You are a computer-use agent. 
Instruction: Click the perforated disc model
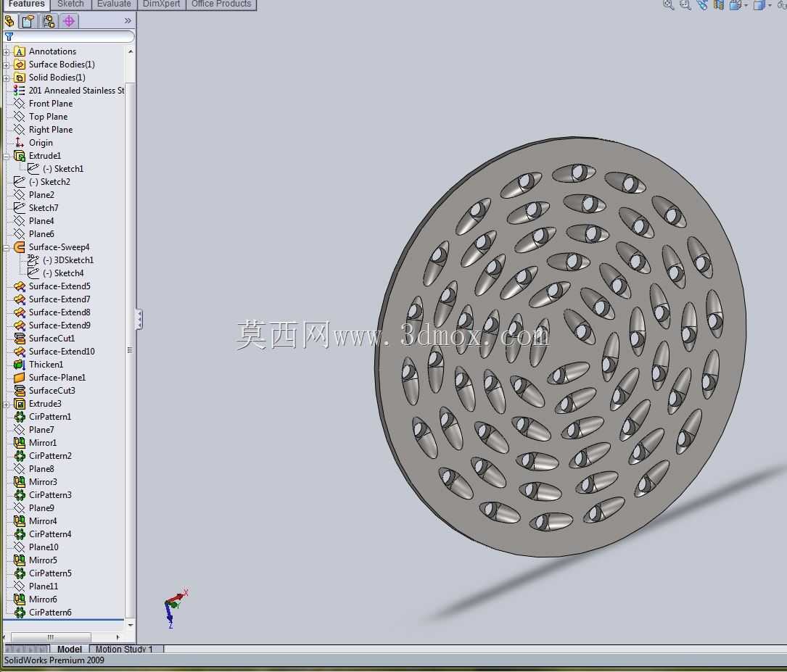(560, 346)
